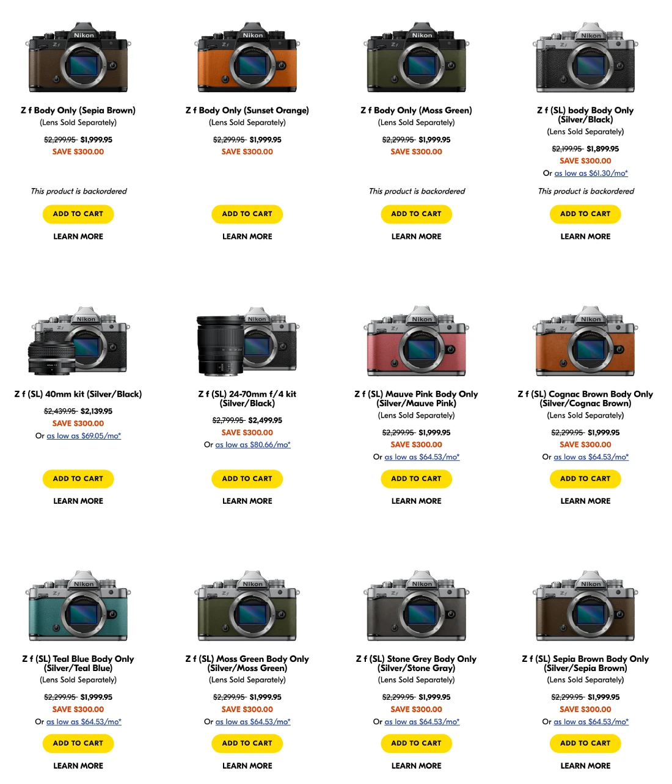
Task: Add Z f 24-70mm f/4 kit to cart
Action: point(247,479)
